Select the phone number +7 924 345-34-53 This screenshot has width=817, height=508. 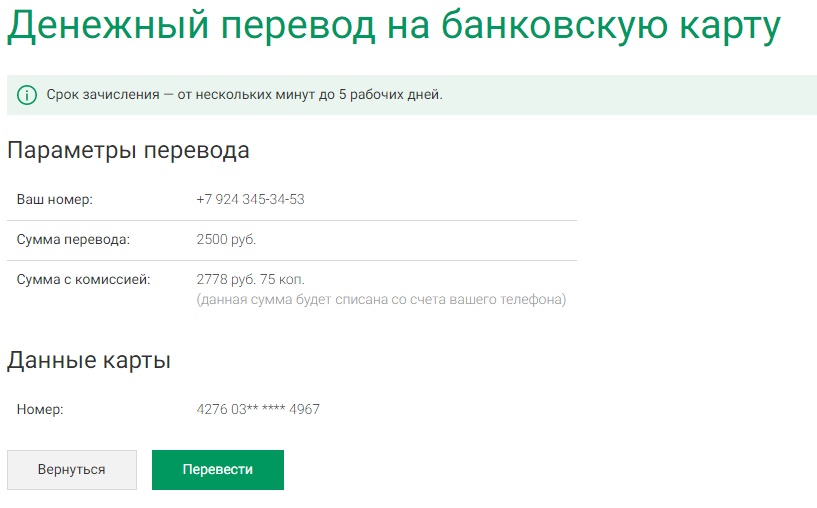[x=250, y=199]
